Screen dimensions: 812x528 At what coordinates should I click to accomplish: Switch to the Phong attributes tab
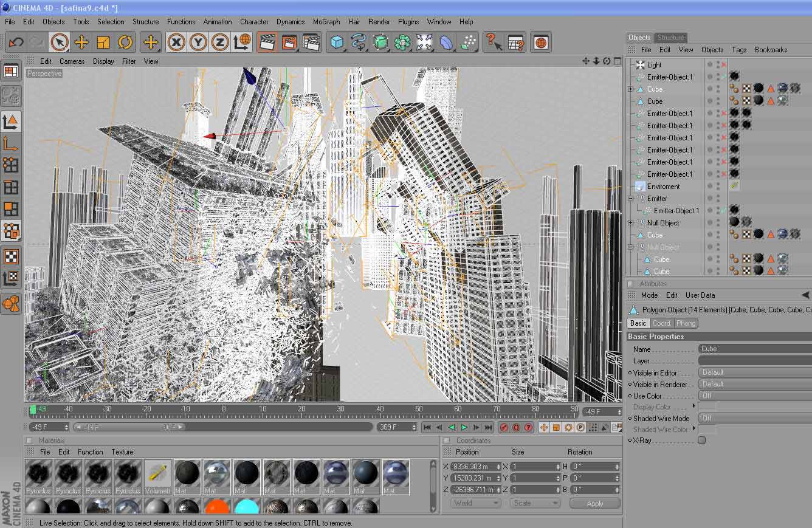pos(686,323)
